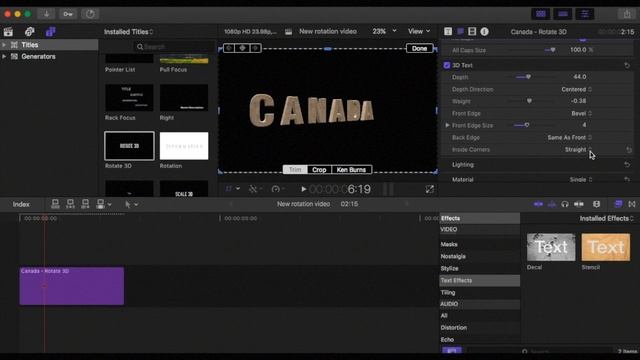Open the Front Edge Bevel dropdown
This screenshot has height=360, width=640.
coord(581,113)
